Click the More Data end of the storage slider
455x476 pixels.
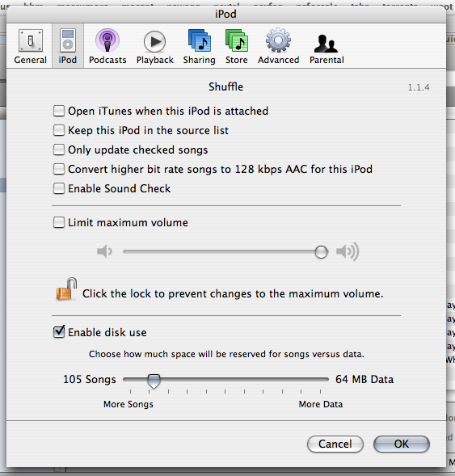(x=321, y=380)
